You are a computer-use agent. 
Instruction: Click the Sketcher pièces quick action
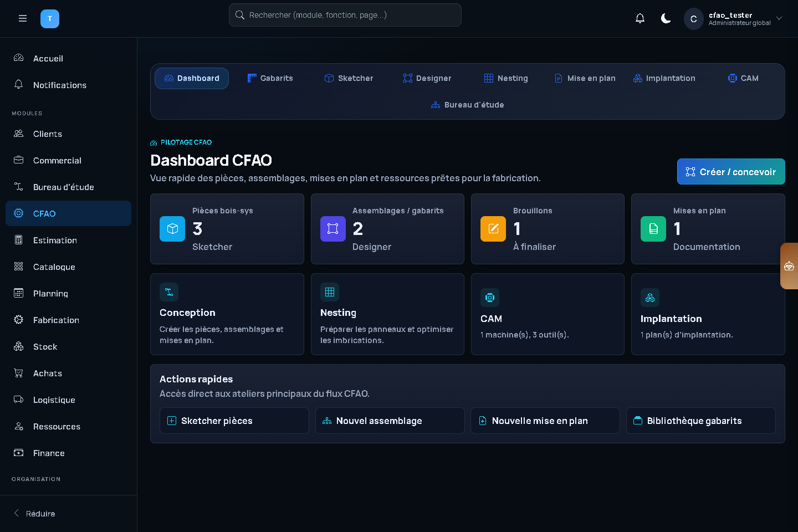234,421
